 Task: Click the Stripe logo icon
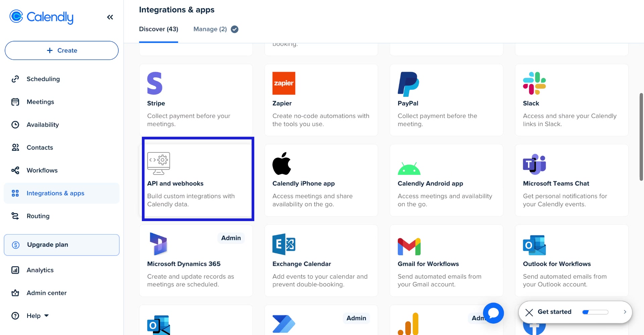155,83
